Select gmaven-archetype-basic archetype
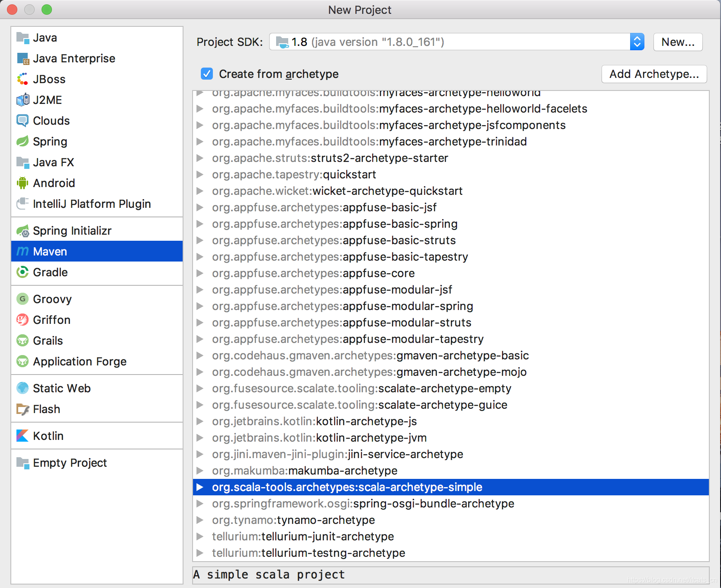 coord(370,355)
